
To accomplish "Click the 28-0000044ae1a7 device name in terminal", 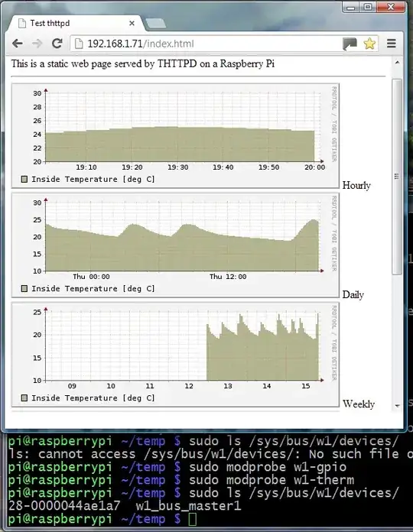I will [x=64, y=505].
